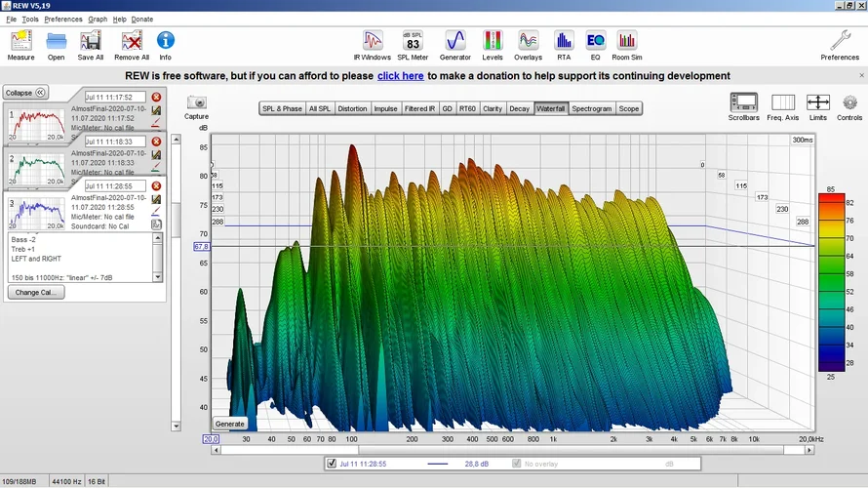Click the measurement name field 11:17:52

click(115, 98)
